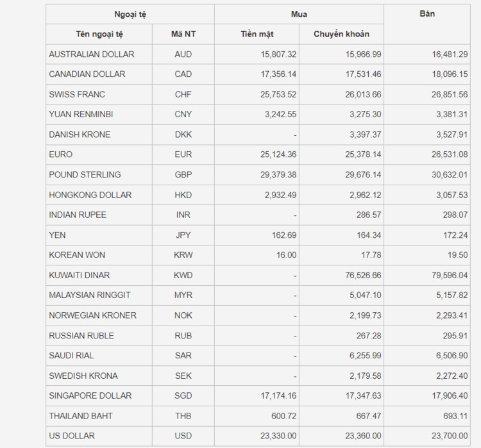Click the value 2,932.49
The width and height of the screenshot is (481, 448).
click(281, 195)
